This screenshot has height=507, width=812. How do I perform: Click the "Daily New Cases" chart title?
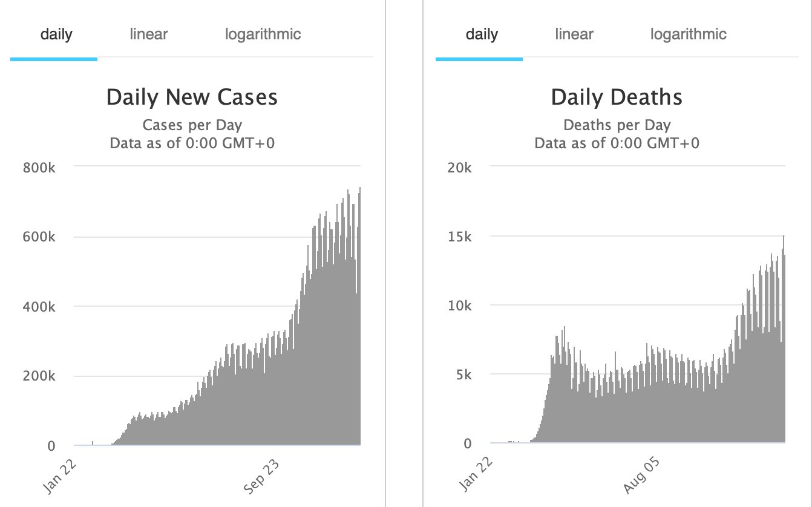click(x=192, y=97)
